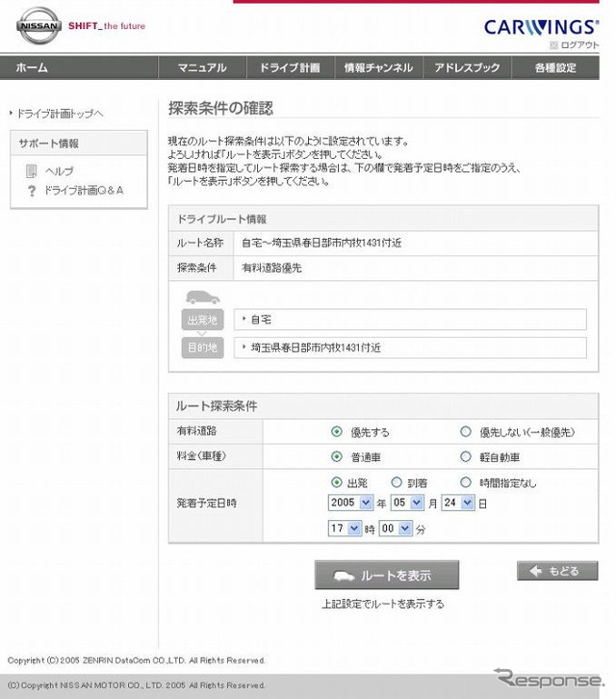
Task: Click the CARWINGS logo
Action: click(x=541, y=27)
